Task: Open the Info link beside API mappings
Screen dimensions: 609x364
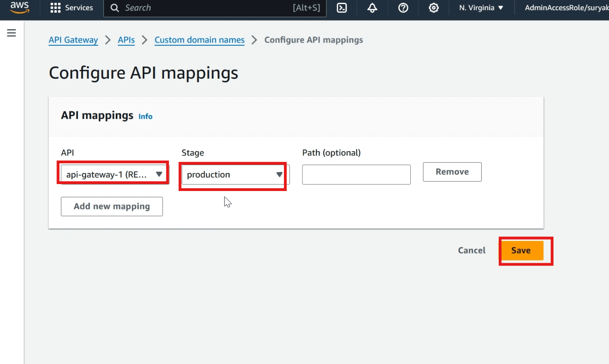Action: click(x=145, y=117)
